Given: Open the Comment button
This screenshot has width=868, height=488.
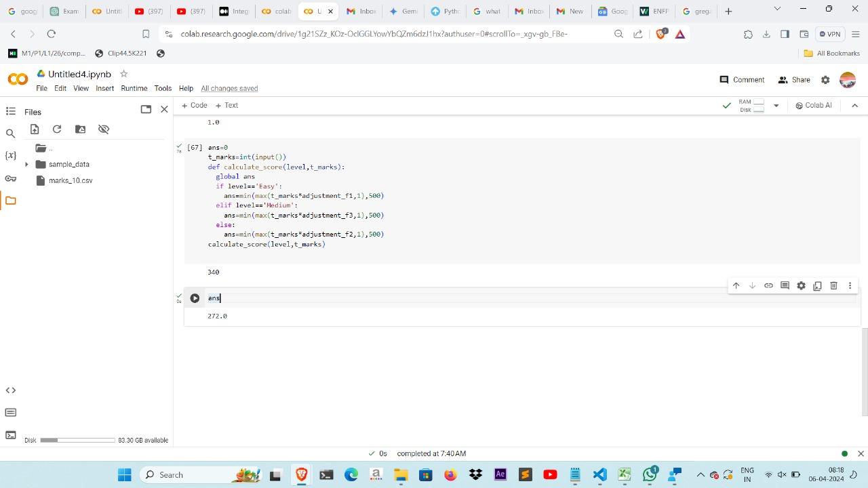Looking at the screenshot, I should (742, 80).
